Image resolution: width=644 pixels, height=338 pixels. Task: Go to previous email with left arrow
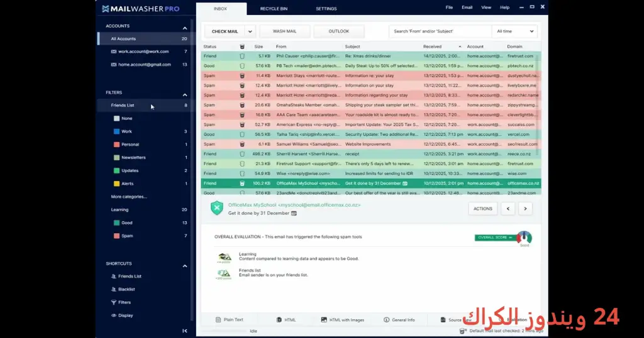coord(508,209)
